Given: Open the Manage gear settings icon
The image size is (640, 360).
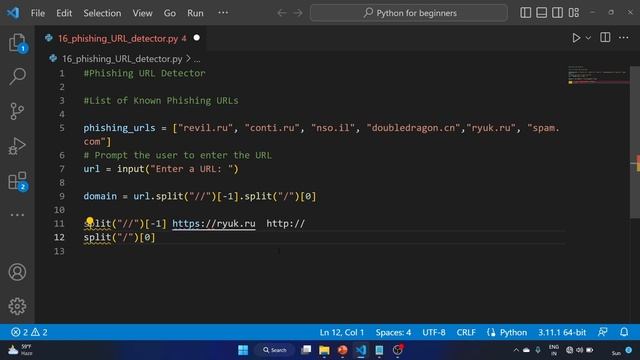Looking at the screenshot, I should (17, 306).
